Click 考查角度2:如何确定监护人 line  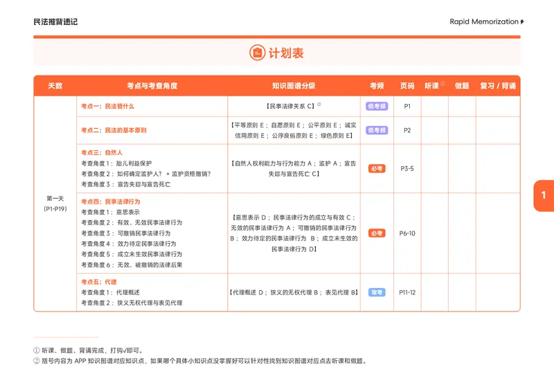click(146, 174)
